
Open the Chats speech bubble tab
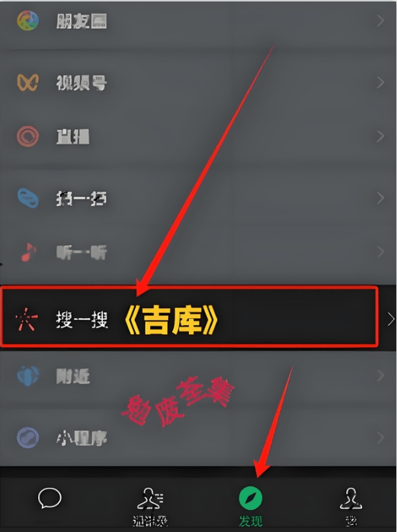50,499
